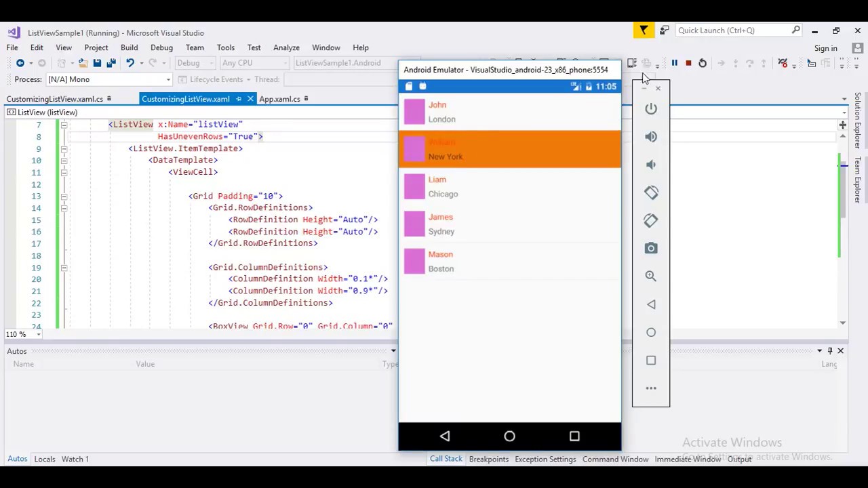Click the highlighted orange New York row
Viewport: 868px width, 488px height.
(x=509, y=149)
